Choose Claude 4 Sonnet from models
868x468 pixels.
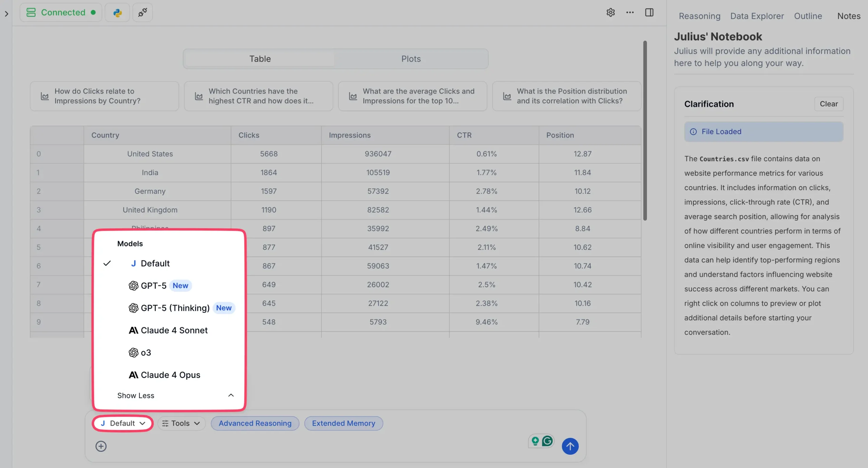click(174, 330)
